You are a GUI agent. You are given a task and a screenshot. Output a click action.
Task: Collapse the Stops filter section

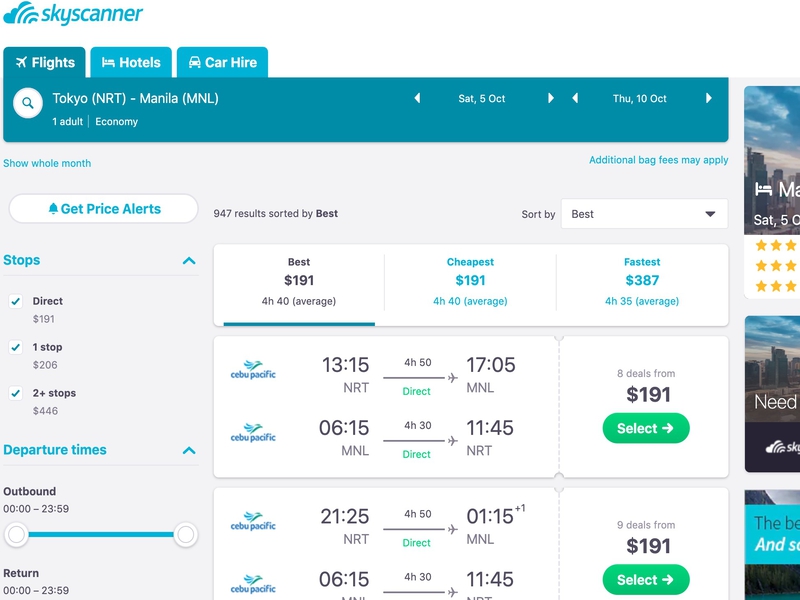[189, 261]
